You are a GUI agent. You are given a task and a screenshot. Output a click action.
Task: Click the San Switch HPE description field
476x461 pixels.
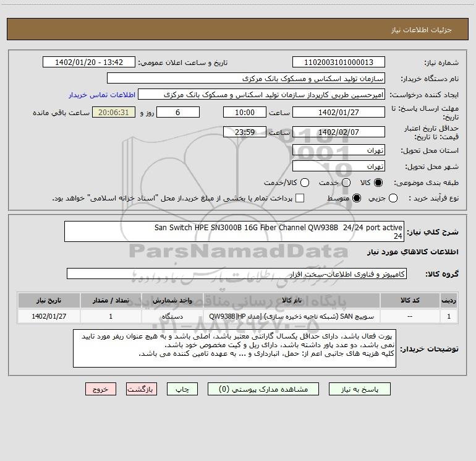point(234,231)
